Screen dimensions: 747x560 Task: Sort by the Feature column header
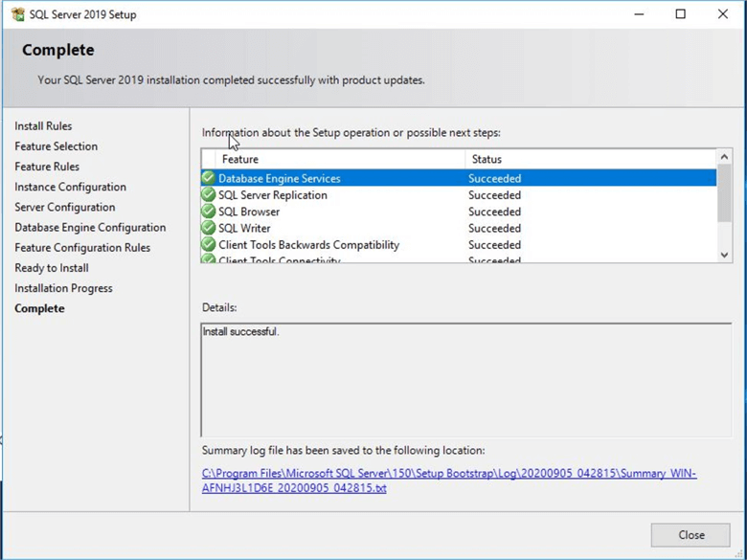pos(335,159)
